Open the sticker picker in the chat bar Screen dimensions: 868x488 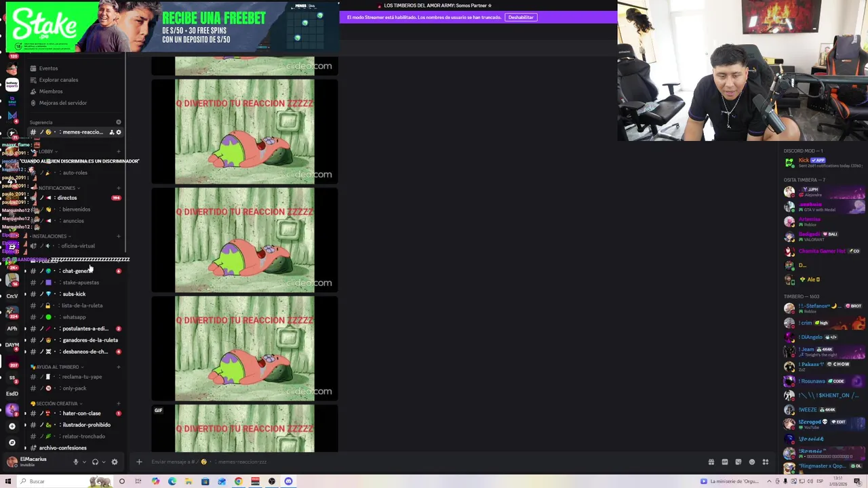point(738,462)
